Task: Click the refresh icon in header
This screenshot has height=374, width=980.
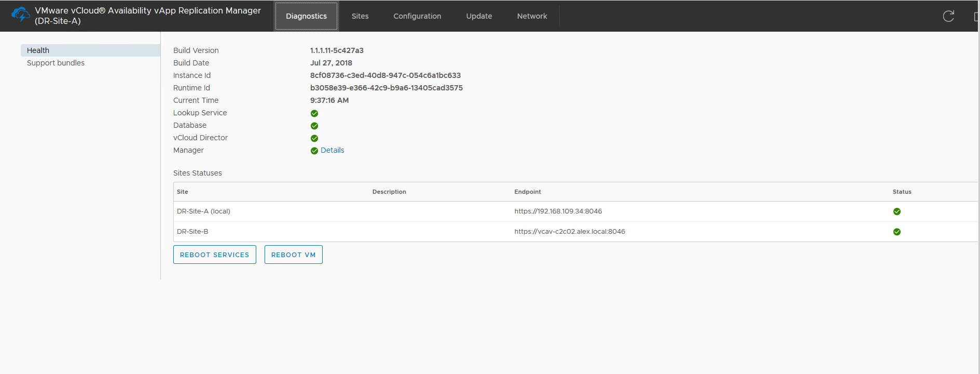Action: point(948,16)
